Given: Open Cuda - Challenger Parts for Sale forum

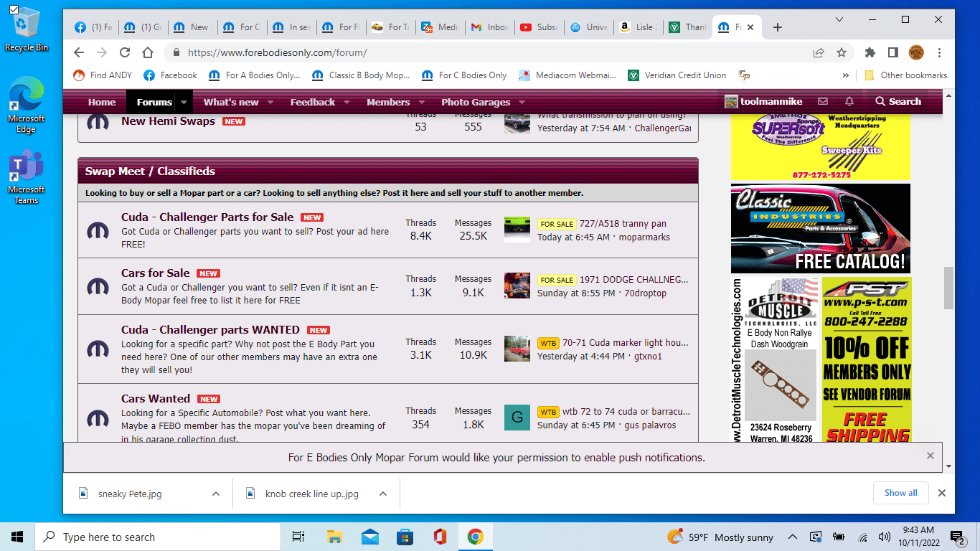Looking at the screenshot, I should [207, 217].
